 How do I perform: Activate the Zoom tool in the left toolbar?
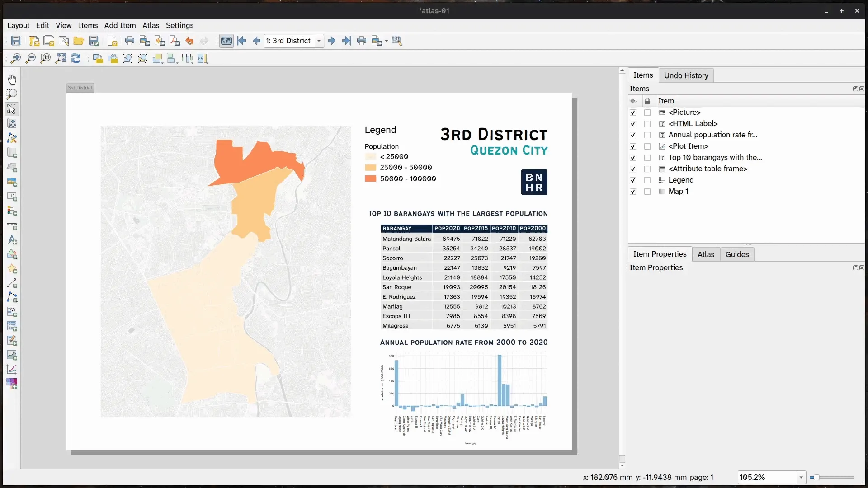(x=12, y=94)
